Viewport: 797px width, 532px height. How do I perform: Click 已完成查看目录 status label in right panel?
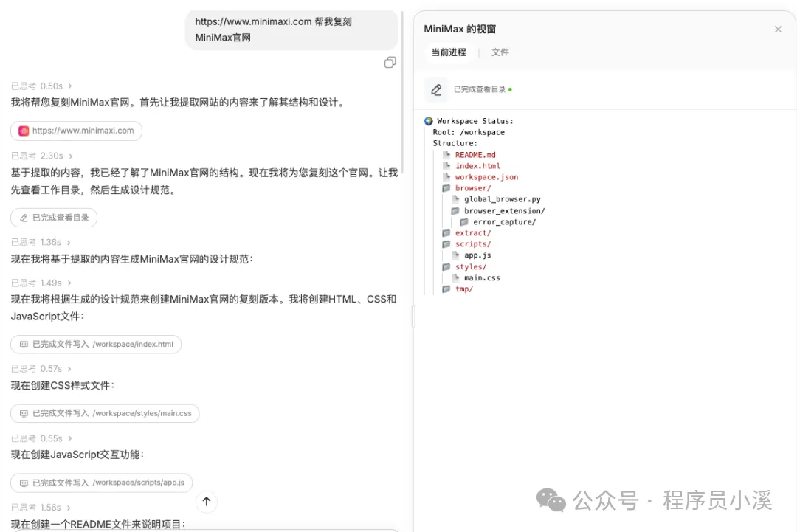coord(480,89)
